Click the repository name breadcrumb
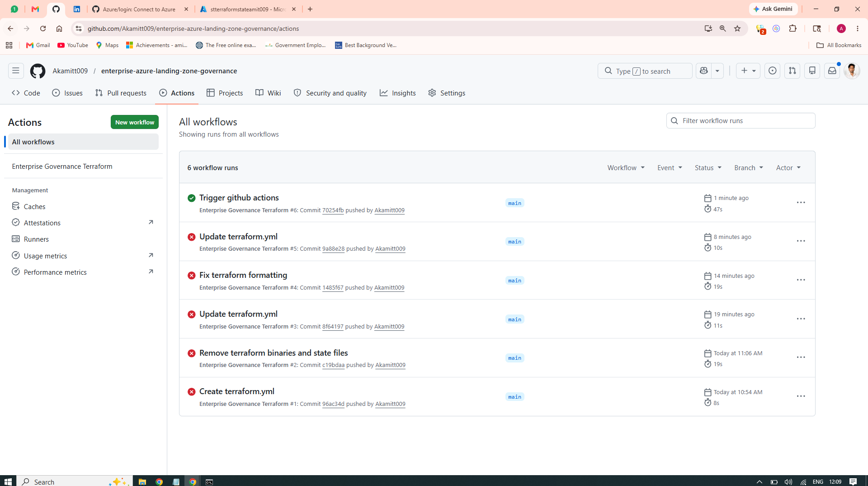868x486 pixels. click(169, 71)
